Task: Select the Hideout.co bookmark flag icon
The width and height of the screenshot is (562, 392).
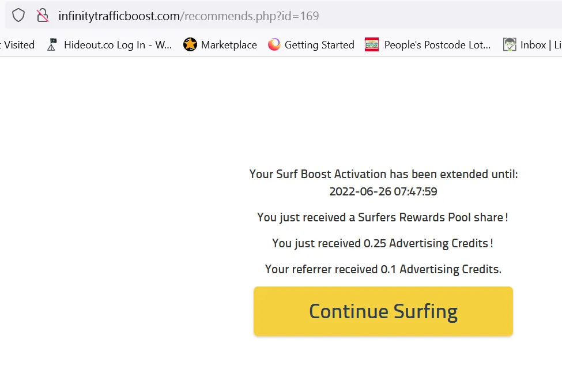Action: 52,45
